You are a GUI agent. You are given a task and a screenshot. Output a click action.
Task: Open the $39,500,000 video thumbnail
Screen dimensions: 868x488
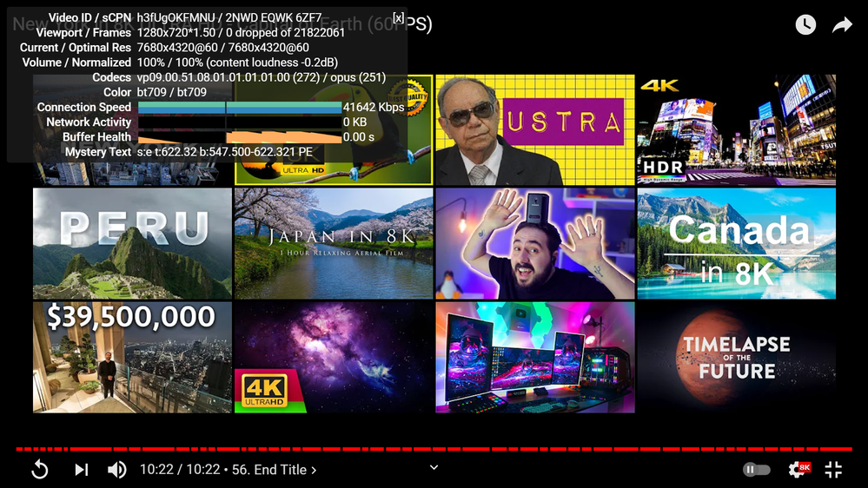click(x=132, y=358)
